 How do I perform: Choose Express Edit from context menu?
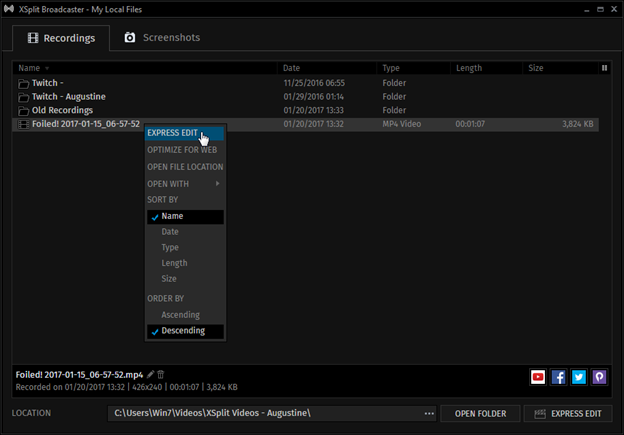[185, 133]
